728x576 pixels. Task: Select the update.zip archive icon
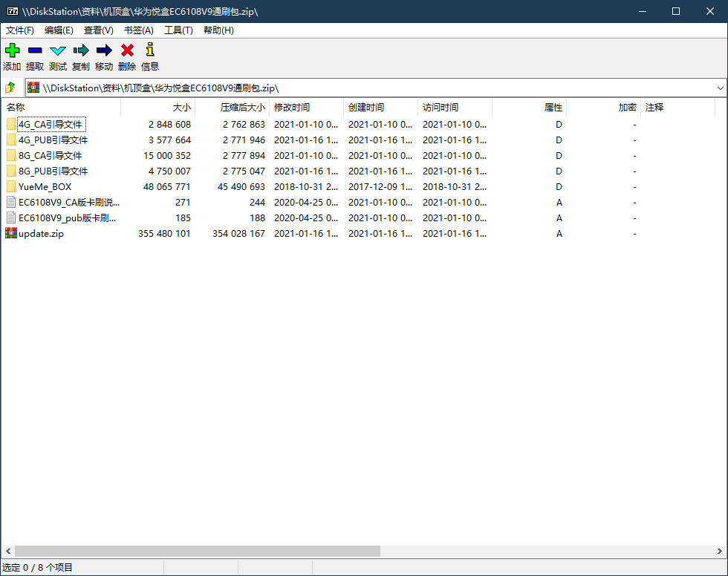(11, 233)
